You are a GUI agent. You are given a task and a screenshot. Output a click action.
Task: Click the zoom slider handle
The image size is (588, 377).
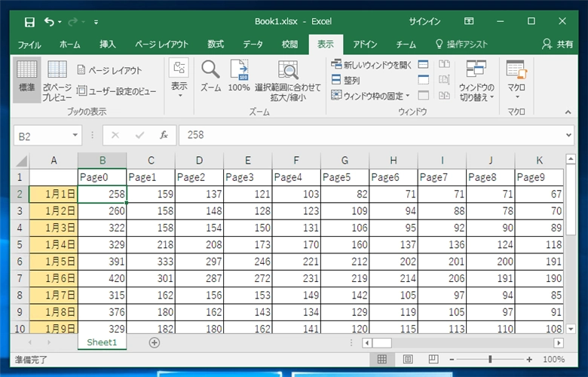click(490, 360)
